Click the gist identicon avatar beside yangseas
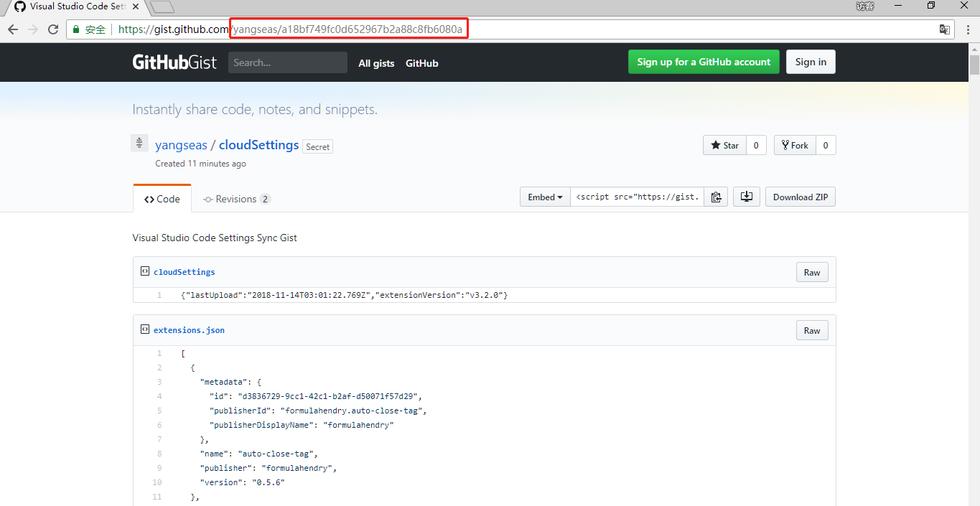Screen dimensions: 980x506 click(x=139, y=142)
